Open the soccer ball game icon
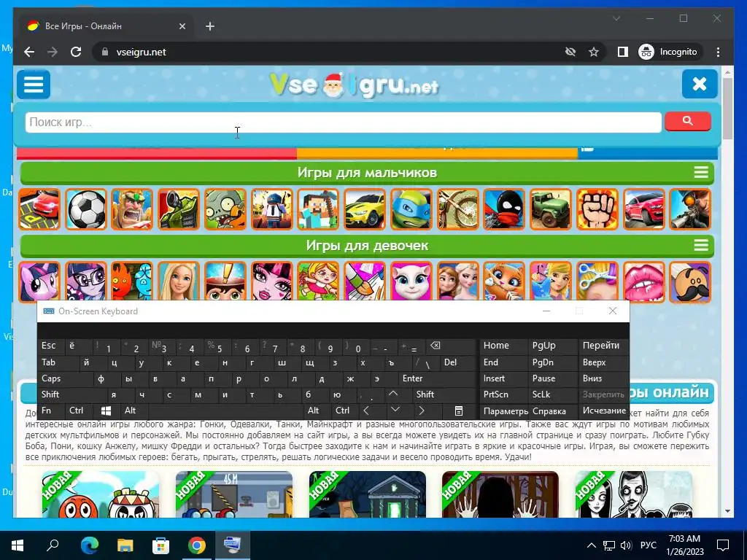 click(86, 209)
